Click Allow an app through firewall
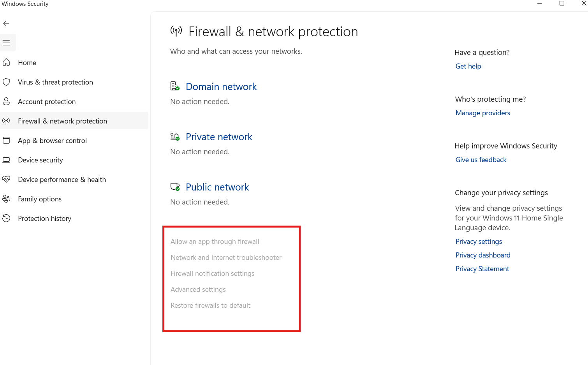 [215, 242]
